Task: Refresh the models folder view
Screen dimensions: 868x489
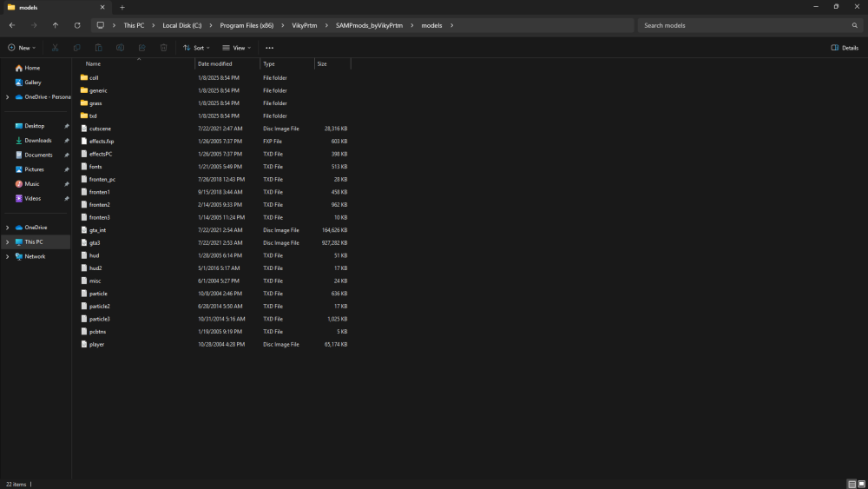Action: [77, 25]
